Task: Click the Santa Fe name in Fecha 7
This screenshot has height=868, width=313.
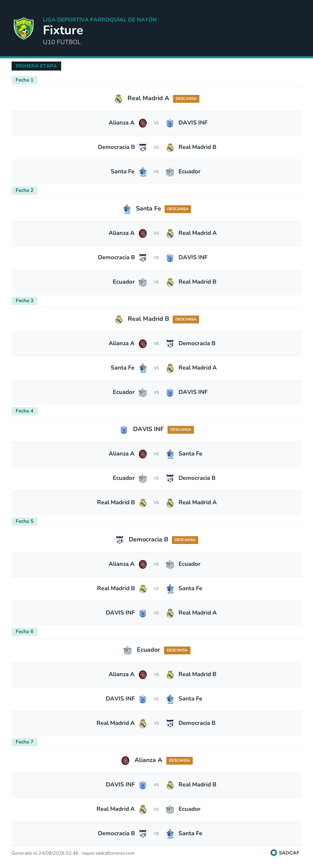Action: pos(190,833)
